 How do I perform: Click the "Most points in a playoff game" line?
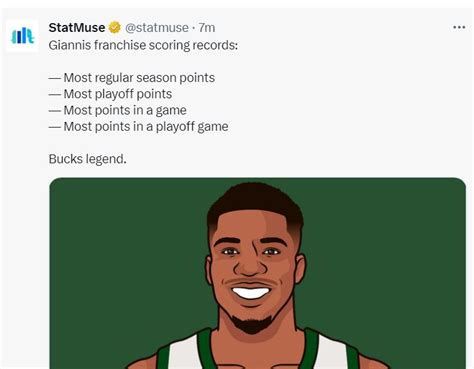click(x=138, y=127)
